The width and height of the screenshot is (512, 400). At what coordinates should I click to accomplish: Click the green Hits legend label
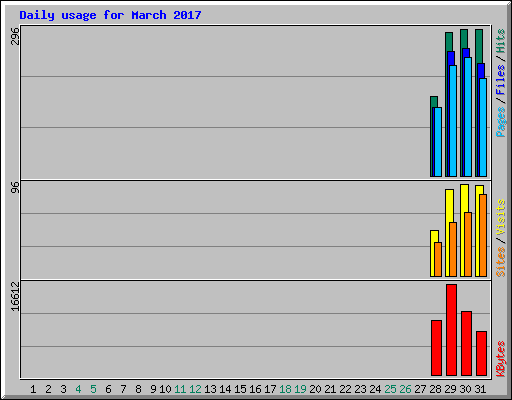[x=500, y=41]
